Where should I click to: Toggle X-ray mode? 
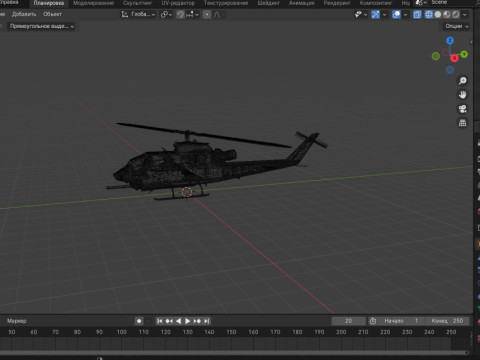417,14
